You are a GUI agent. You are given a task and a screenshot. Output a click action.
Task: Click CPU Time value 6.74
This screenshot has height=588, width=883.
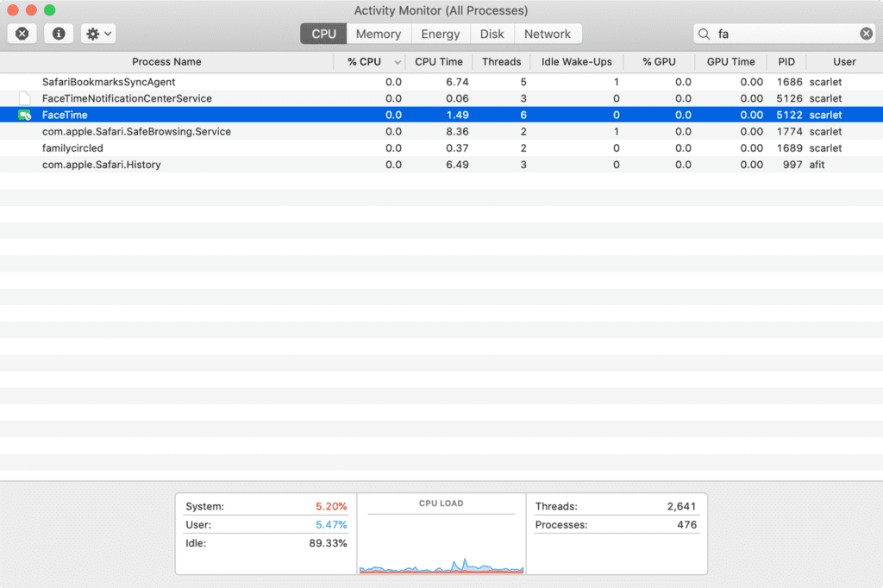pyautogui.click(x=457, y=82)
